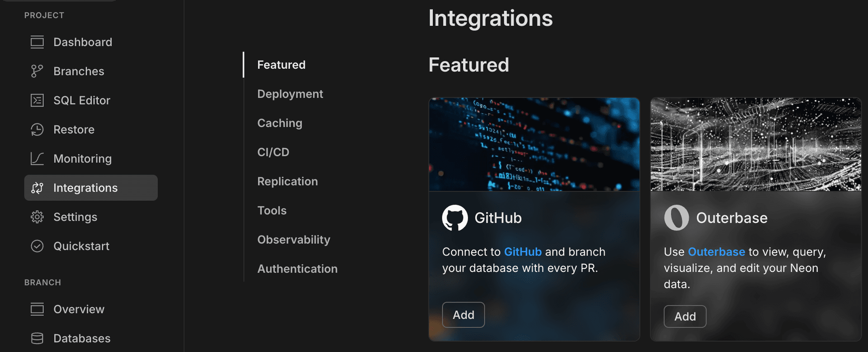Switch to the Caching category

279,123
